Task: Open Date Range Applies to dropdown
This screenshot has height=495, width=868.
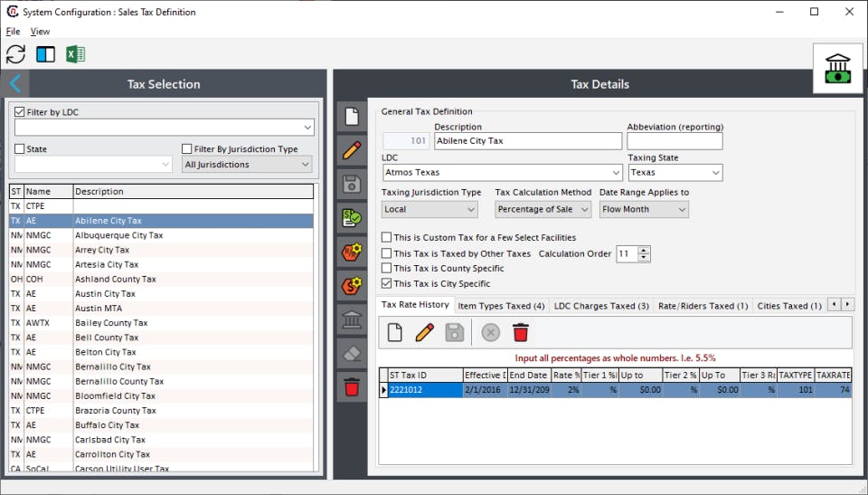Action: [x=644, y=209]
